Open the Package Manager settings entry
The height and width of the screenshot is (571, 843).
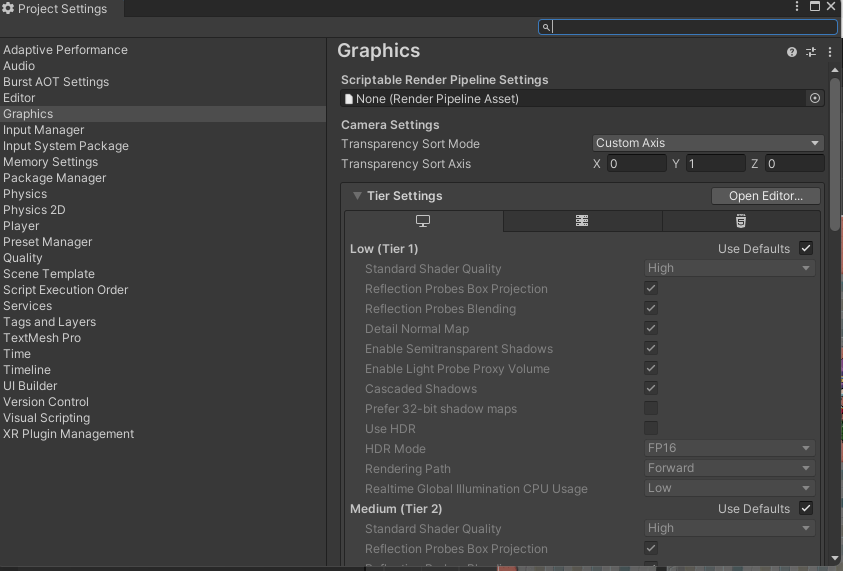54,178
